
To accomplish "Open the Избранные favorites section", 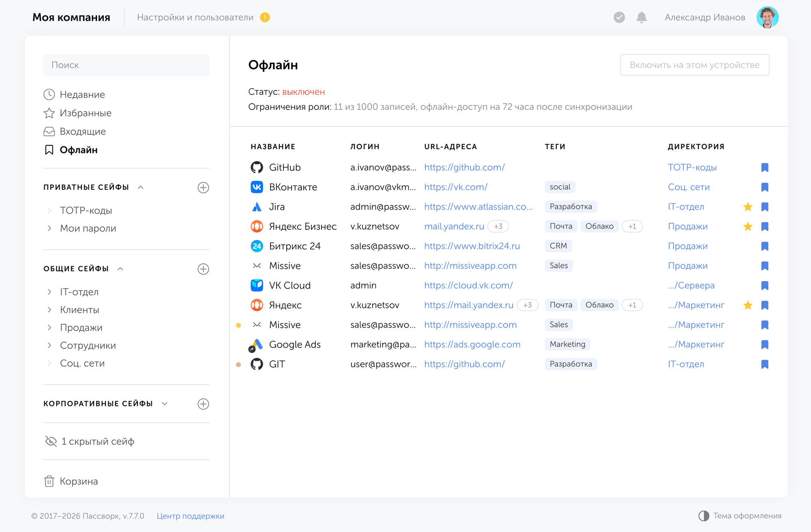I will 77,113.
